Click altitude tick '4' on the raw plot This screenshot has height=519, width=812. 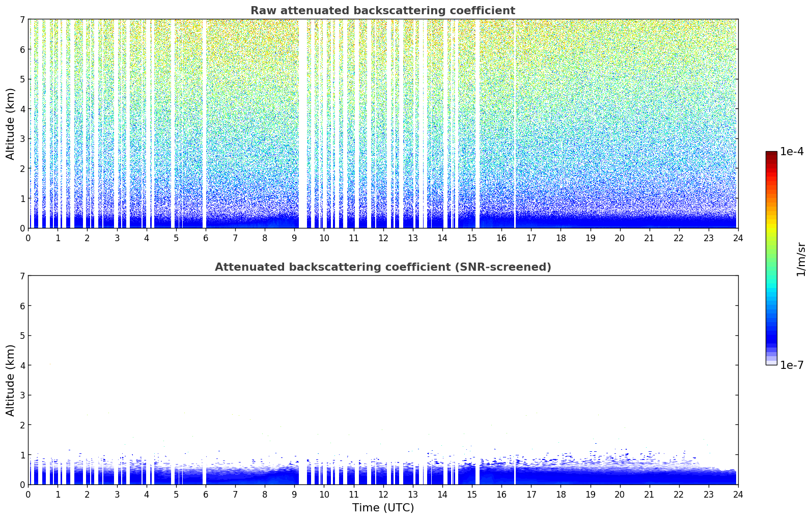pyautogui.click(x=22, y=109)
